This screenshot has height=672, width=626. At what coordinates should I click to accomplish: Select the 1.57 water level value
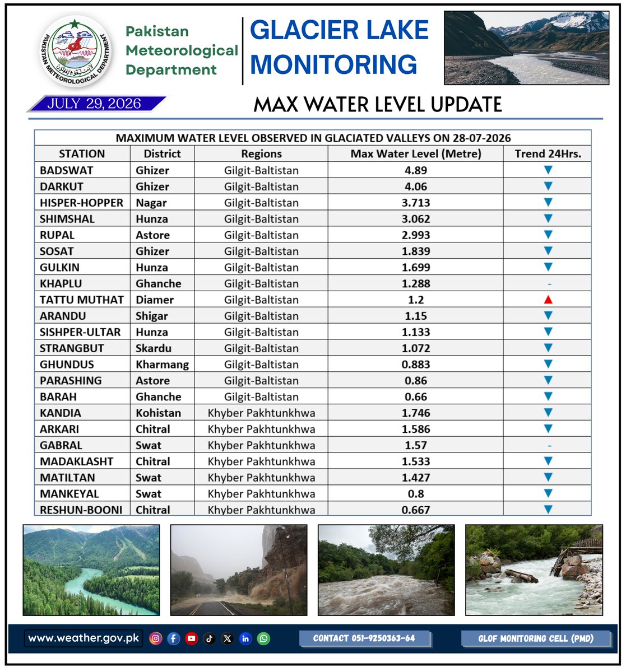click(416, 445)
